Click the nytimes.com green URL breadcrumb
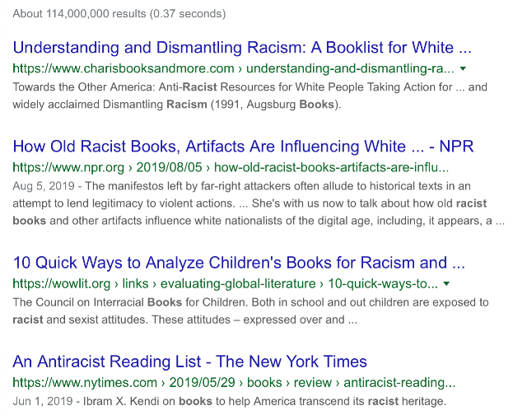Screen dimensions: 527x420 (x=234, y=383)
